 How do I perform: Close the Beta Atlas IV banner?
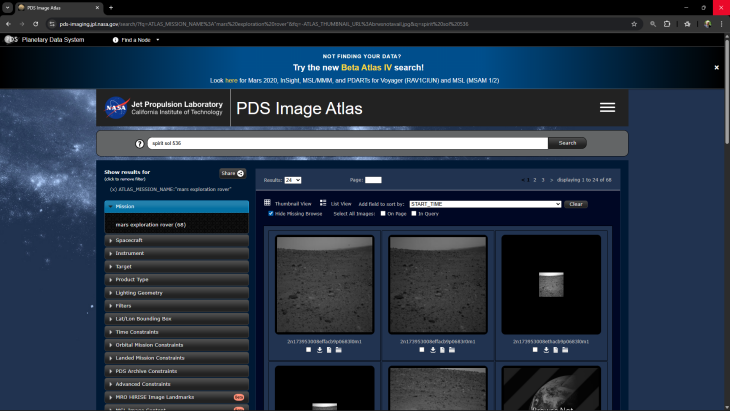[x=716, y=67]
